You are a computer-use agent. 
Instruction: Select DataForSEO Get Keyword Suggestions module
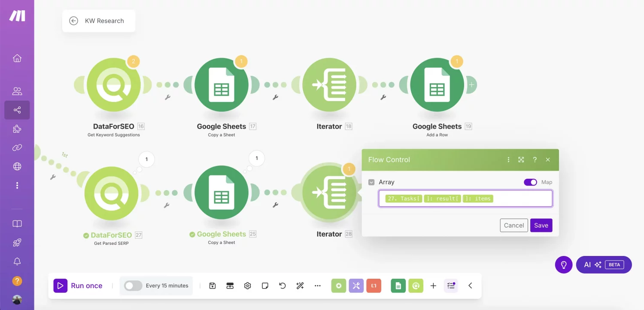114,85
